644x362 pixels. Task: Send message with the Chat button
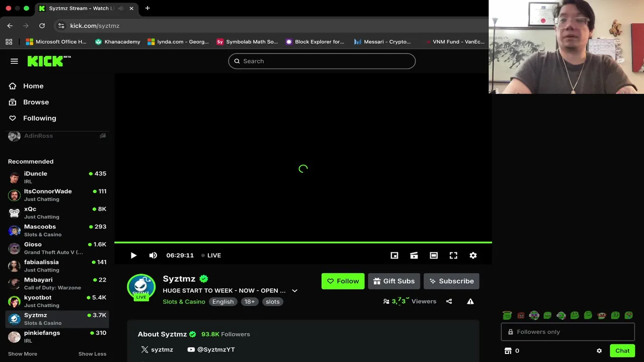click(x=622, y=351)
